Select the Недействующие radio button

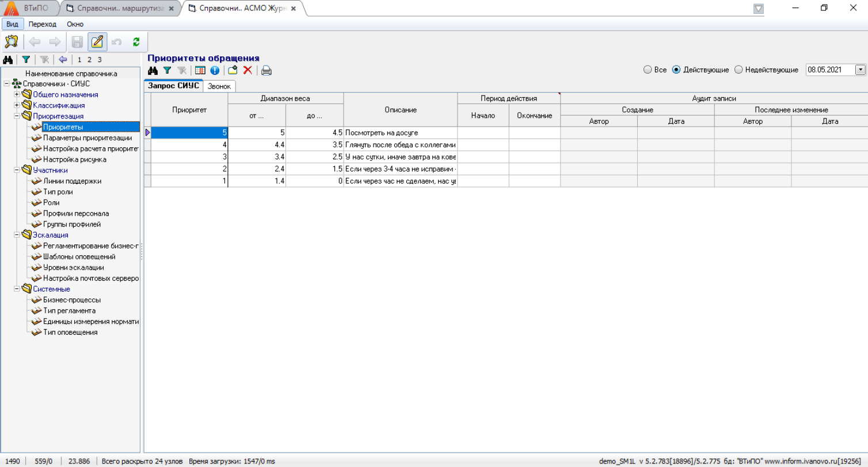738,70
